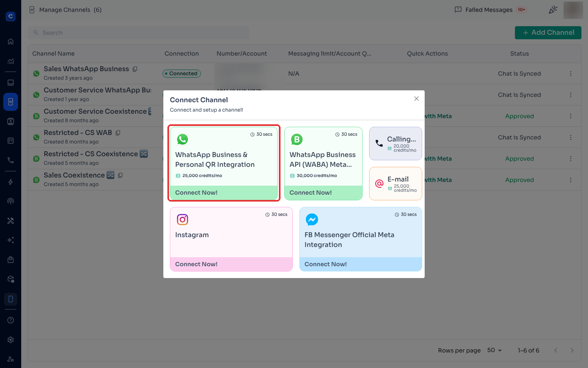Click the Restricted - CS Coexistence channel name
This screenshot has height=368, width=588.
91,154
